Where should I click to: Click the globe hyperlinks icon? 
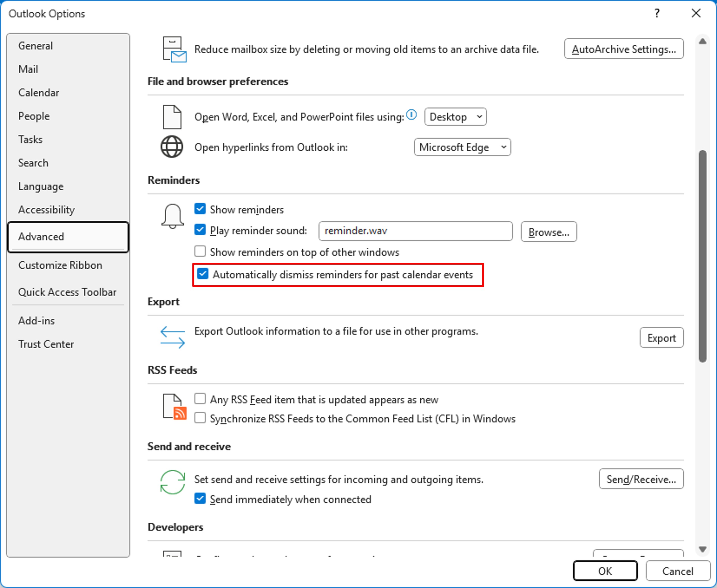coord(171,147)
